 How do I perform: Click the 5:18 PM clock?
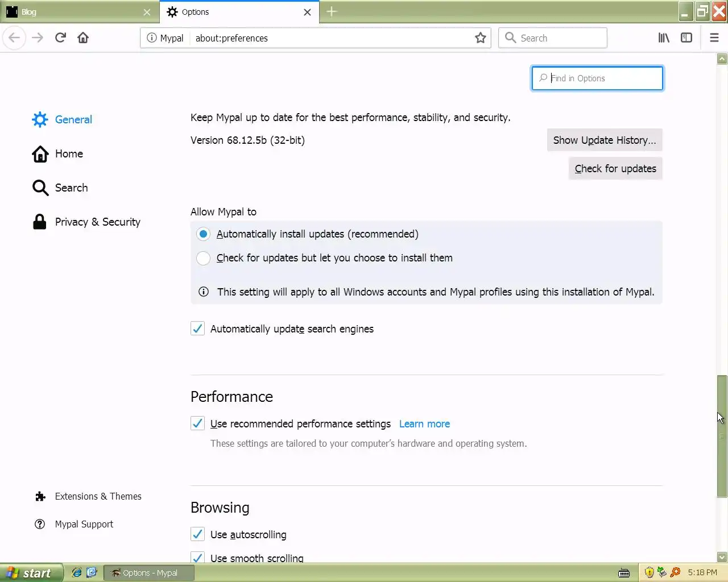click(x=702, y=573)
